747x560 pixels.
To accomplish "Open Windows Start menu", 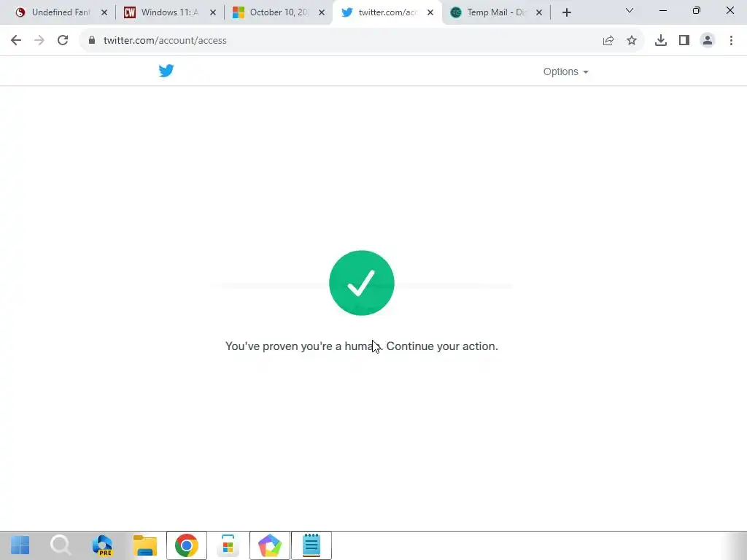I will (x=20, y=545).
